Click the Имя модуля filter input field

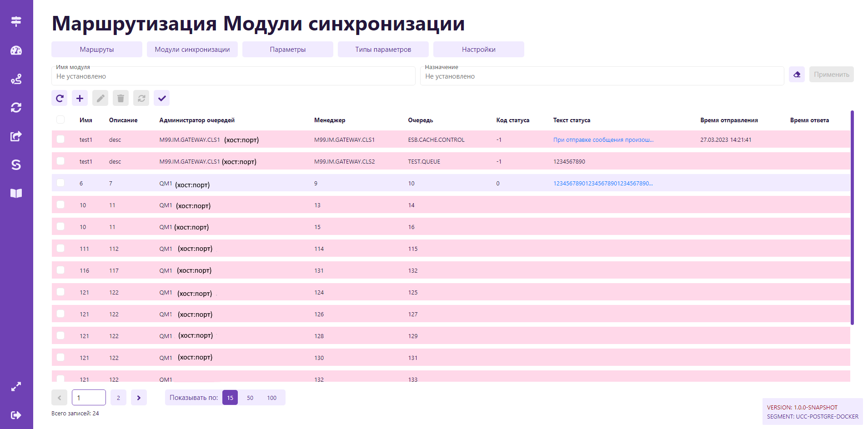pyautogui.click(x=233, y=77)
